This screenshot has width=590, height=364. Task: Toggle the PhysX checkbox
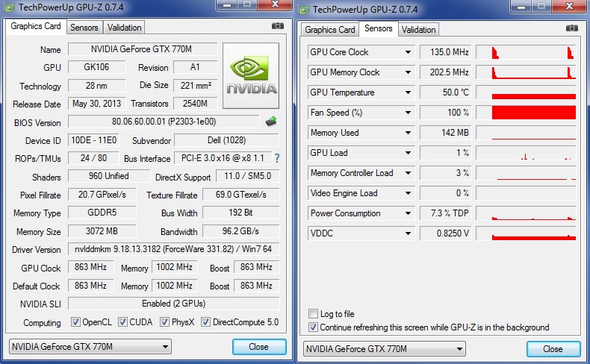click(x=164, y=322)
